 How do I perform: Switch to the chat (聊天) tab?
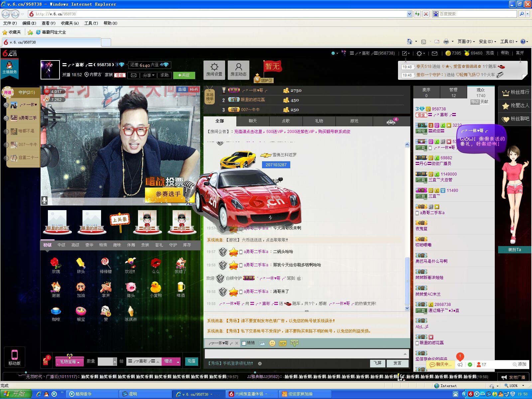click(253, 121)
